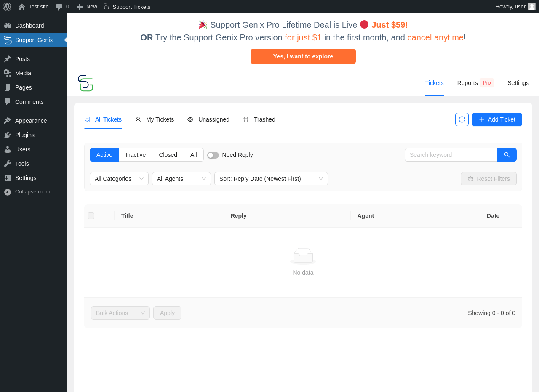Open the Support Genix Settings tab
539x392 pixels.
(518, 83)
